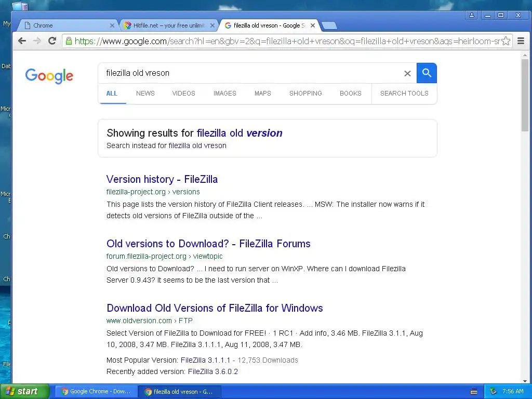Click the page vertical scrollbar thumb
Screen dimensions: 532x399
525,95
